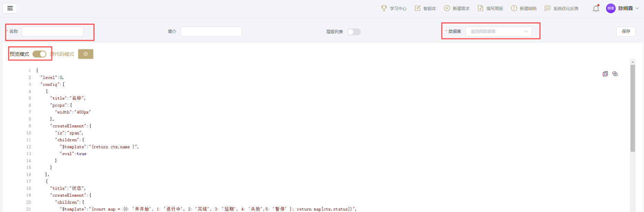Click the copy-document icon in the editor
644x212 pixels.
[x=605, y=74]
